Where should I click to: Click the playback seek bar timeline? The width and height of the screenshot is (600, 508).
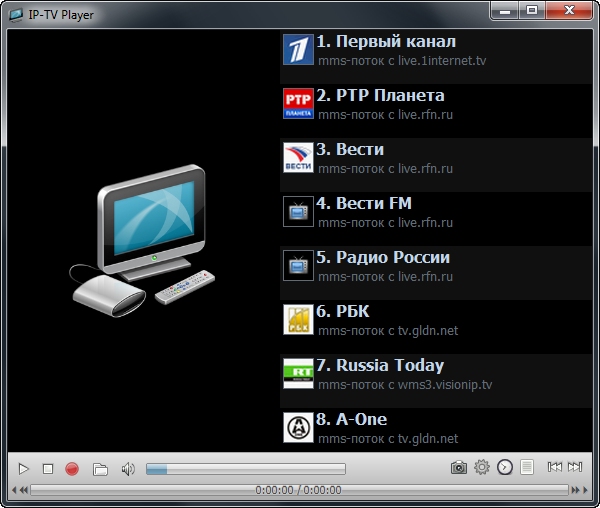(x=299, y=490)
